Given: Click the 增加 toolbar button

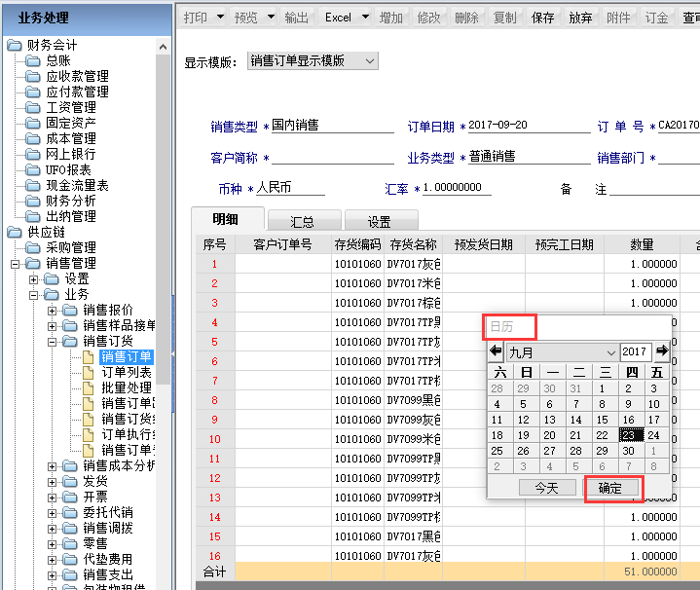Looking at the screenshot, I should tap(391, 18).
